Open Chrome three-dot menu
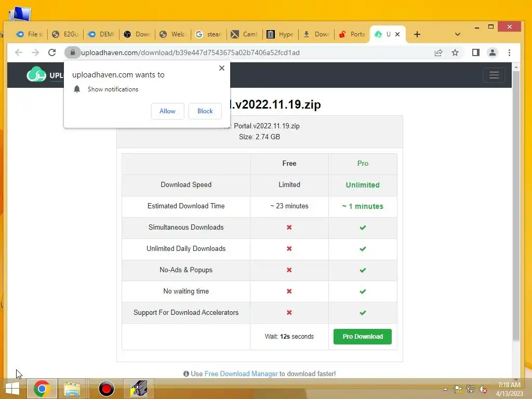The image size is (532, 399). (509, 52)
